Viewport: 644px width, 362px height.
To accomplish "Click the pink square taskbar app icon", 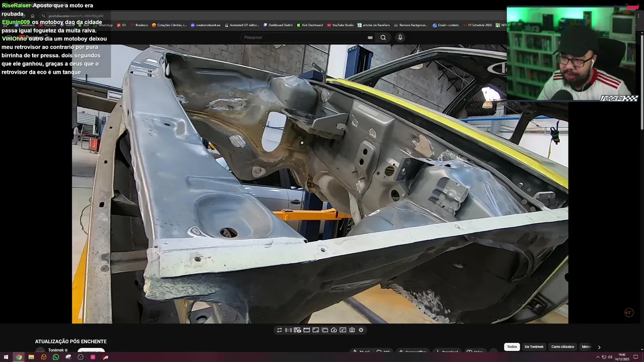I will tap(93, 357).
